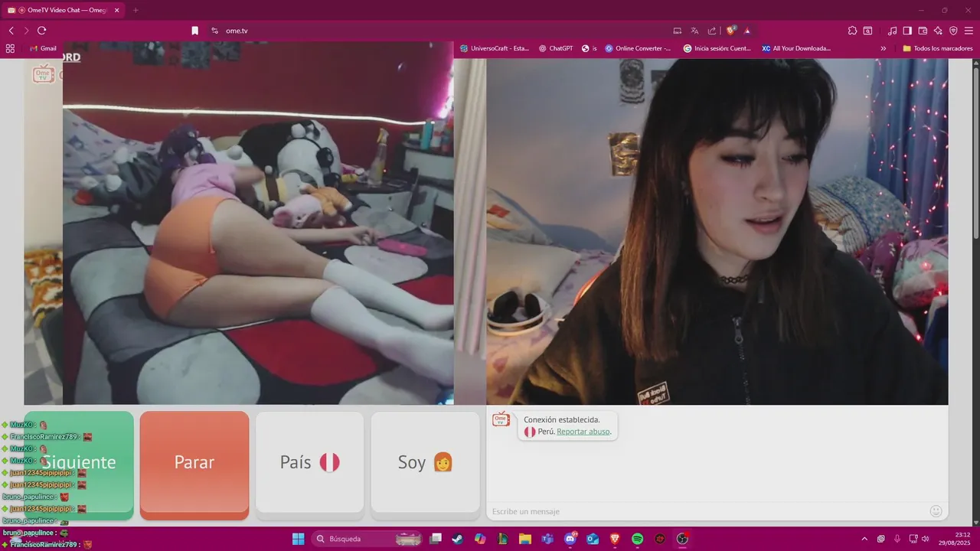
Task: Open Leo AI sparkle icon
Action: [x=938, y=31]
